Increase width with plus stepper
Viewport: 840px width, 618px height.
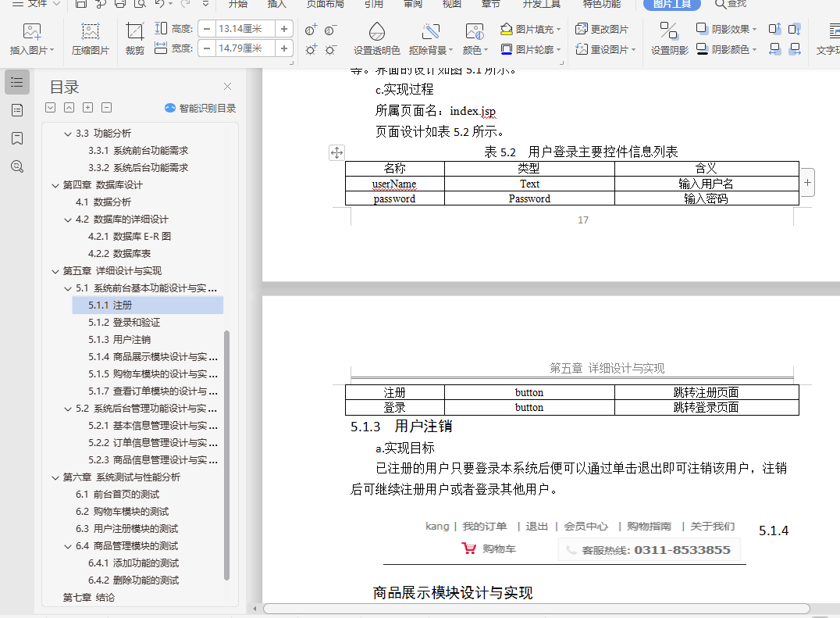(284, 48)
